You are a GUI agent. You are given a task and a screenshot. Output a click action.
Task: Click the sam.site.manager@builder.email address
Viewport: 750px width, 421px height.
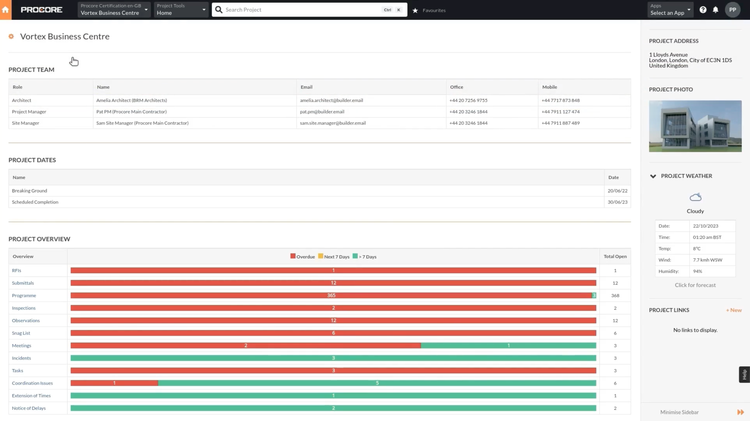(333, 123)
